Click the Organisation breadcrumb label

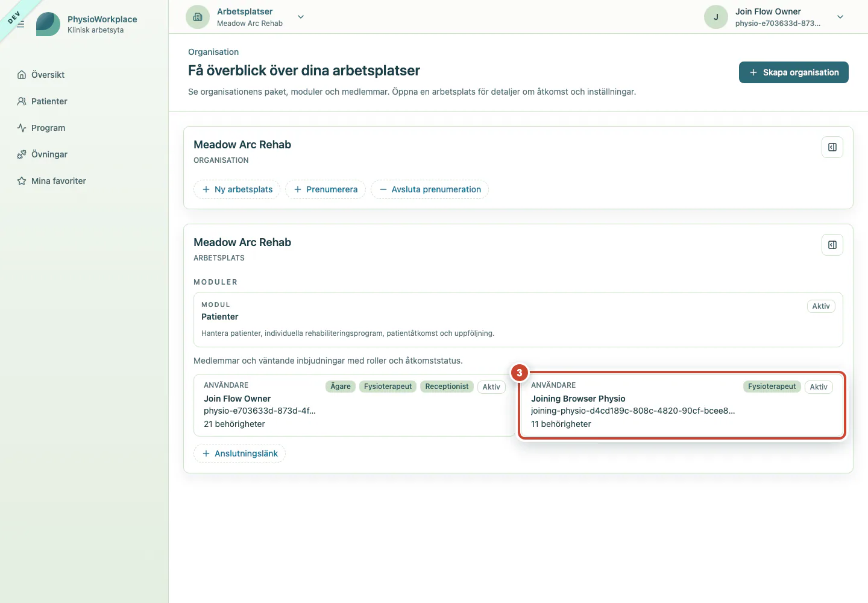coord(213,52)
